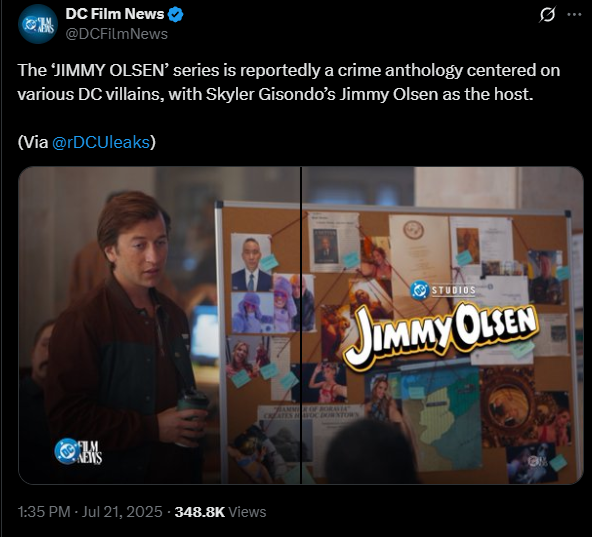Open the left photo of Jimmy Olsen
Image resolution: width=592 pixels, height=537 pixels.
pos(159,325)
